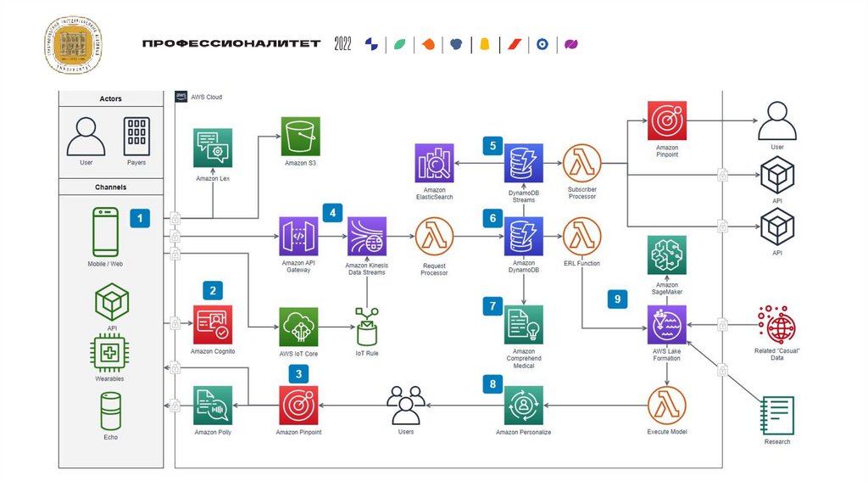Click the IoT Rule icon
This screenshot has width=868, height=487.
pyautogui.click(x=367, y=327)
